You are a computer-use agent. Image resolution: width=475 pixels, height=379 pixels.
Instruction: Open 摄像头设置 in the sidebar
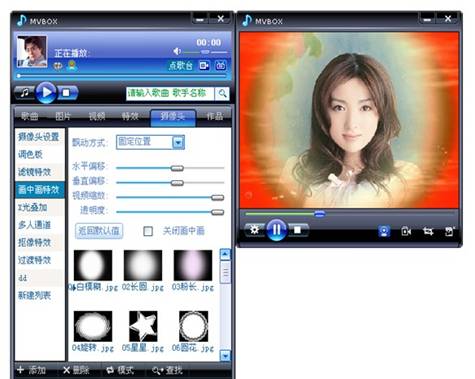[39, 137]
